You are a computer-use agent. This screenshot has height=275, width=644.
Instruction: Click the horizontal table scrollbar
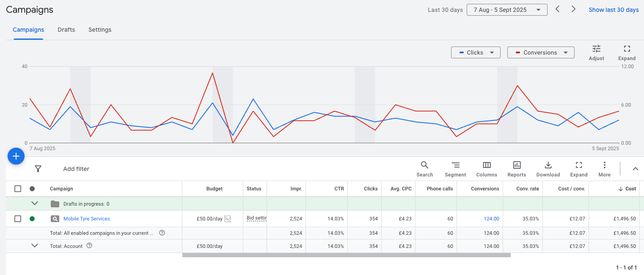point(346,255)
